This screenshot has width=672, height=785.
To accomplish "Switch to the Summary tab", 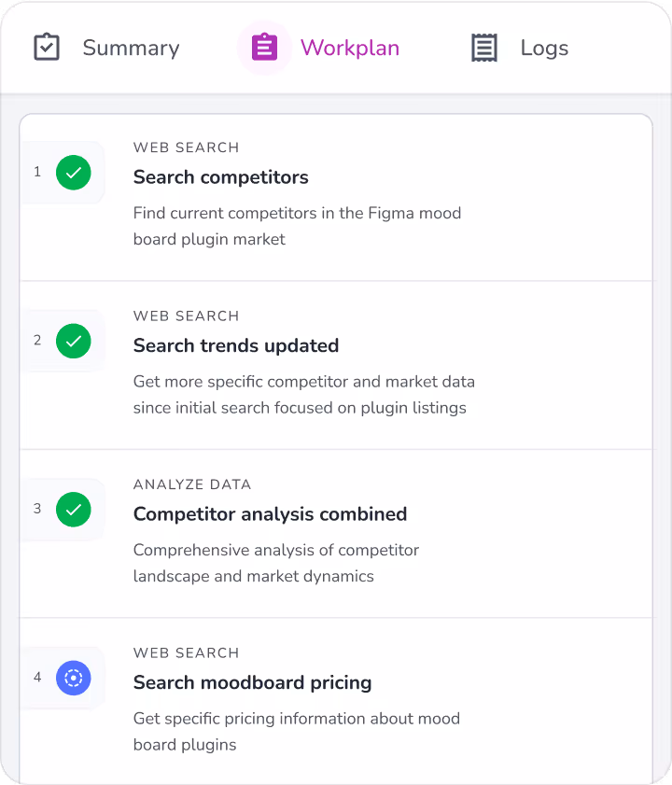I will [106, 48].
